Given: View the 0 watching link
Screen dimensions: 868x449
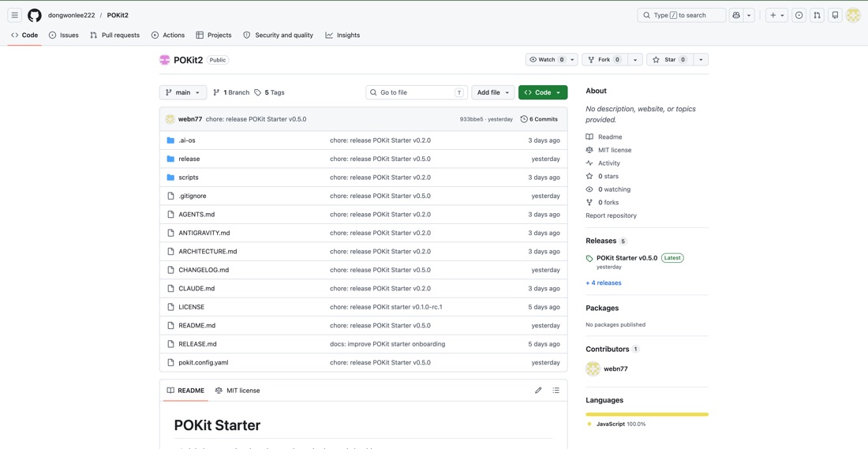Looking at the screenshot, I should [x=608, y=189].
